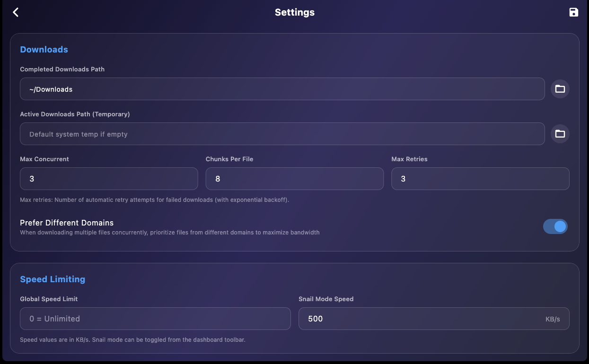Click the save settings icon

tap(573, 12)
